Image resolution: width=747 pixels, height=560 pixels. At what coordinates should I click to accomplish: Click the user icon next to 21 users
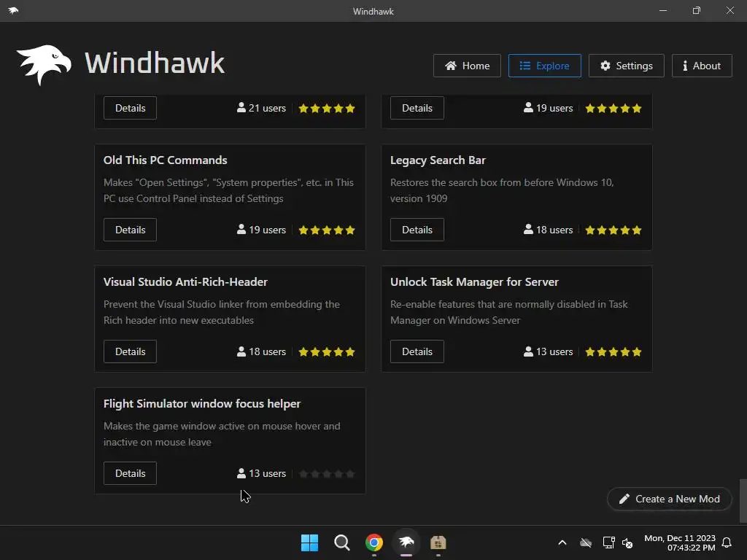[241, 108]
